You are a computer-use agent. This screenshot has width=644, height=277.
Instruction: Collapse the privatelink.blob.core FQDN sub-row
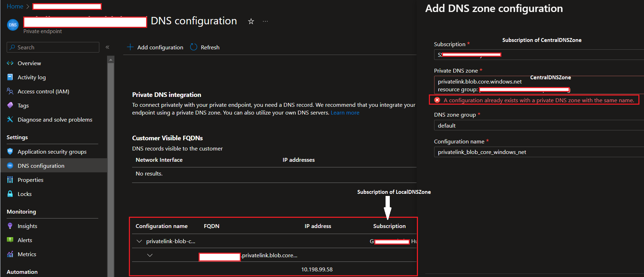[150, 255]
